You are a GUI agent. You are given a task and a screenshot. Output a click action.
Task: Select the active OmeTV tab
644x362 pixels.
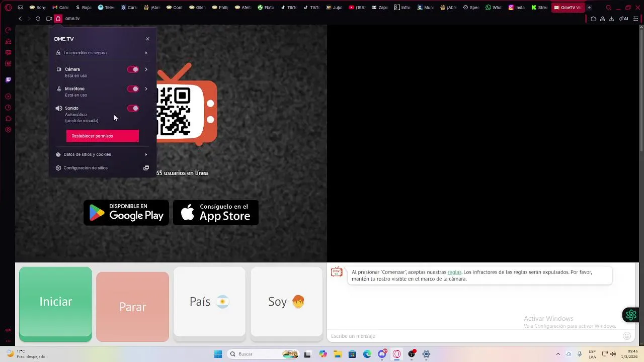pos(568,8)
